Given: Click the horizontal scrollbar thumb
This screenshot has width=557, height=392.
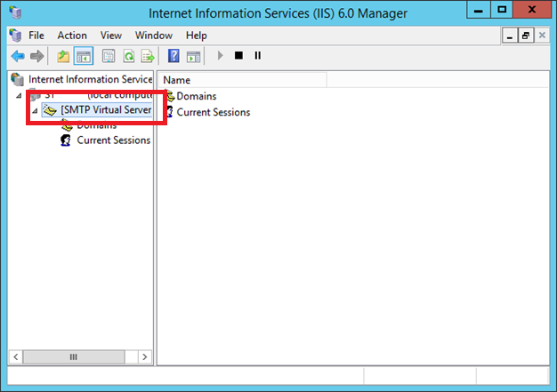Looking at the screenshot, I should click(x=74, y=356).
